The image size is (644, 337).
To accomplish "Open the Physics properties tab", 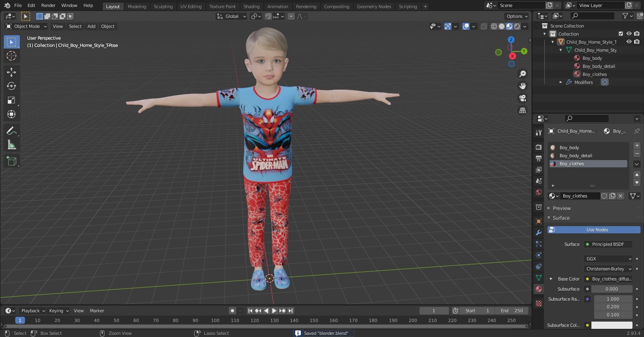I will tap(539, 255).
